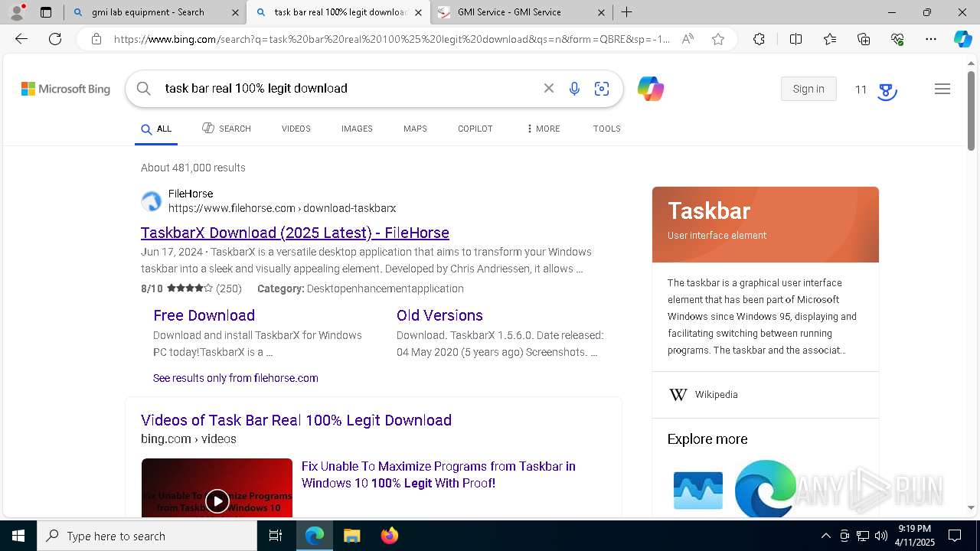Open Browser essentials heart icon
The height and width of the screenshot is (551, 980).
(x=897, y=39)
